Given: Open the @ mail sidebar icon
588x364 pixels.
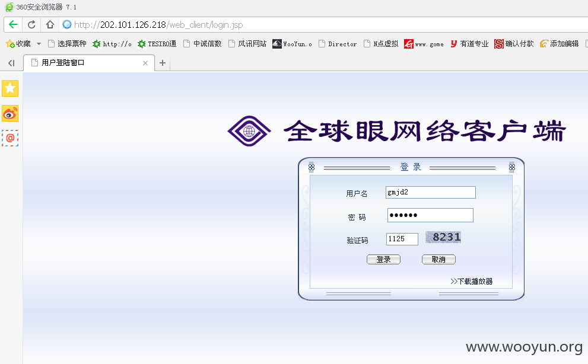Looking at the screenshot, I should [x=10, y=138].
